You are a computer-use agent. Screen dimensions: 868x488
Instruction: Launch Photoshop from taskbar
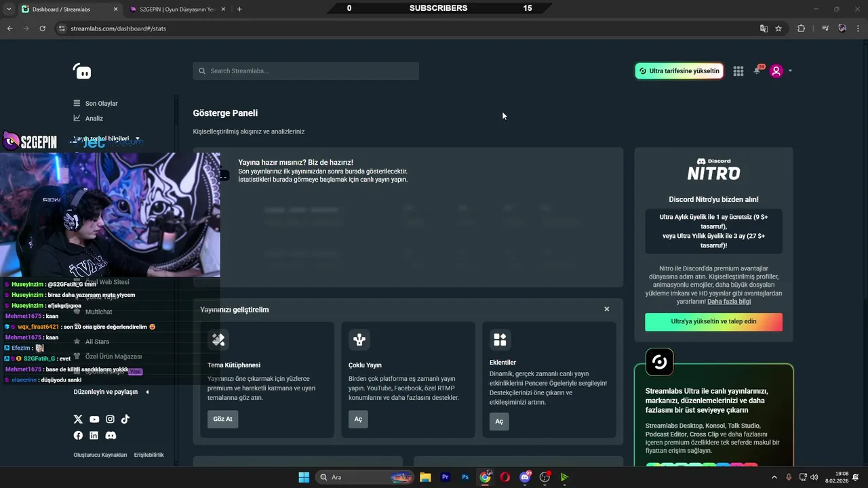(x=465, y=477)
